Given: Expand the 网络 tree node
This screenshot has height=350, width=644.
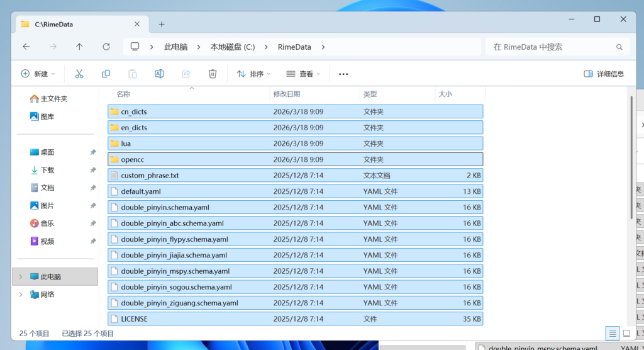Looking at the screenshot, I should pos(20,294).
